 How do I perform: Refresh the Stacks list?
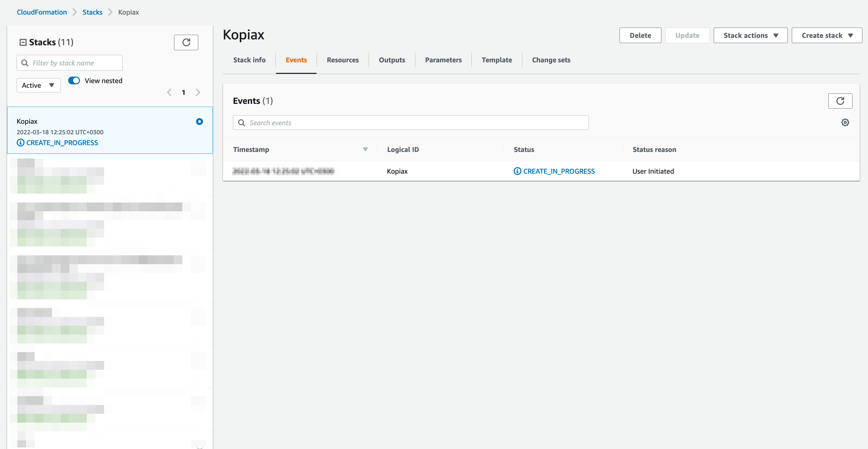pos(186,42)
